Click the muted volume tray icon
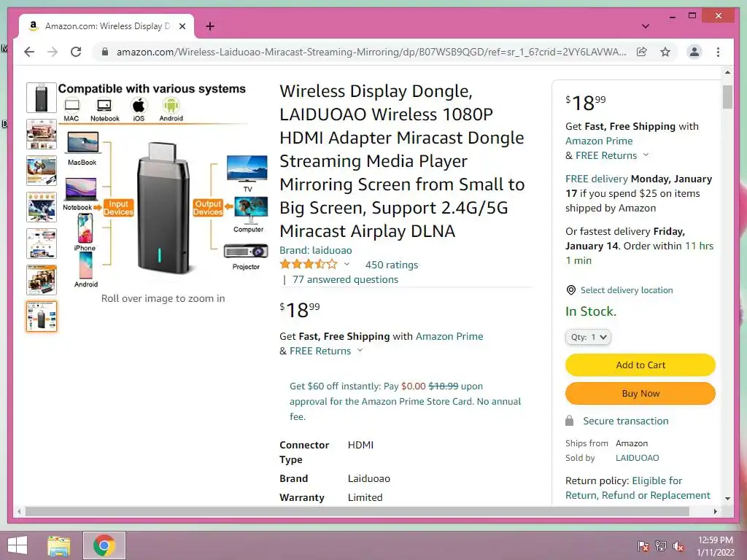 click(678, 545)
